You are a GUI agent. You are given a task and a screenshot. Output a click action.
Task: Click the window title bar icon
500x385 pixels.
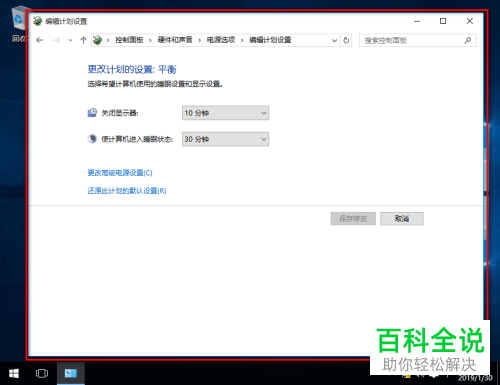[x=37, y=21]
